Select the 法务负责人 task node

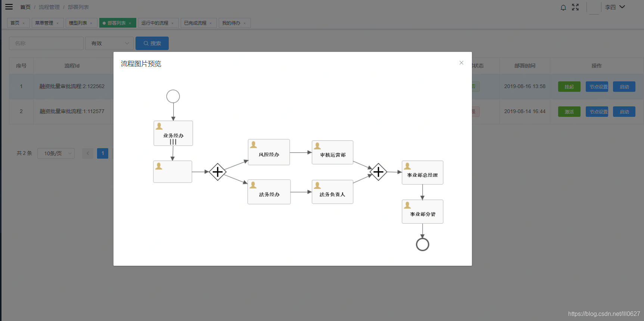(x=333, y=192)
